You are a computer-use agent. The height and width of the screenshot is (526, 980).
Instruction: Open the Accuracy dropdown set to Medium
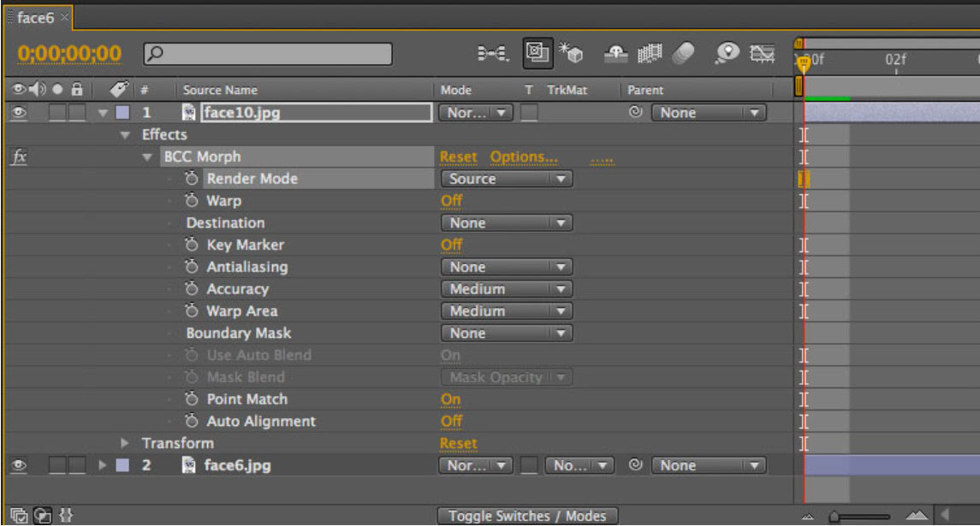[505, 289]
